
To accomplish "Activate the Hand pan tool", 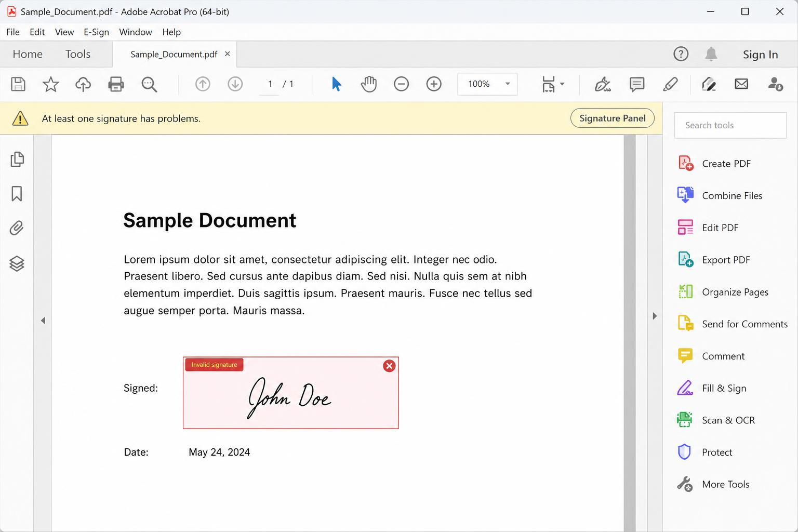I will pos(369,84).
